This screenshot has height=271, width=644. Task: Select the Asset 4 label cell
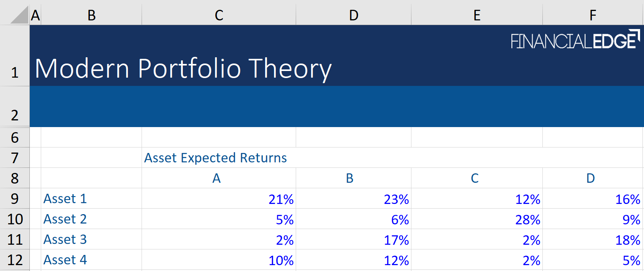pos(91,260)
